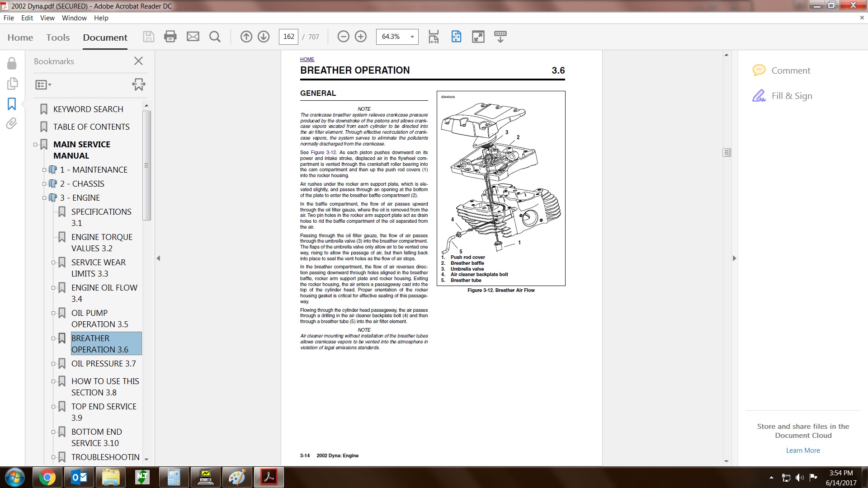Click the Zoom out minus icon
Viewport: 868px width, 488px height.
pos(344,37)
